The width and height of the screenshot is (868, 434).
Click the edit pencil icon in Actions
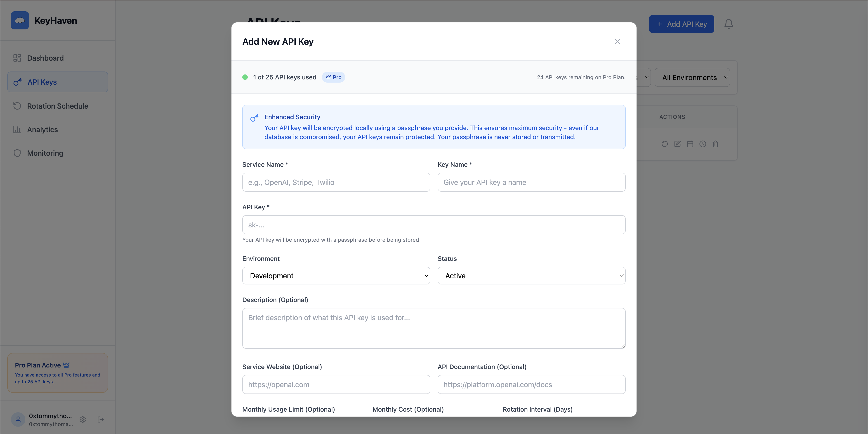pyautogui.click(x=677, y=144)
